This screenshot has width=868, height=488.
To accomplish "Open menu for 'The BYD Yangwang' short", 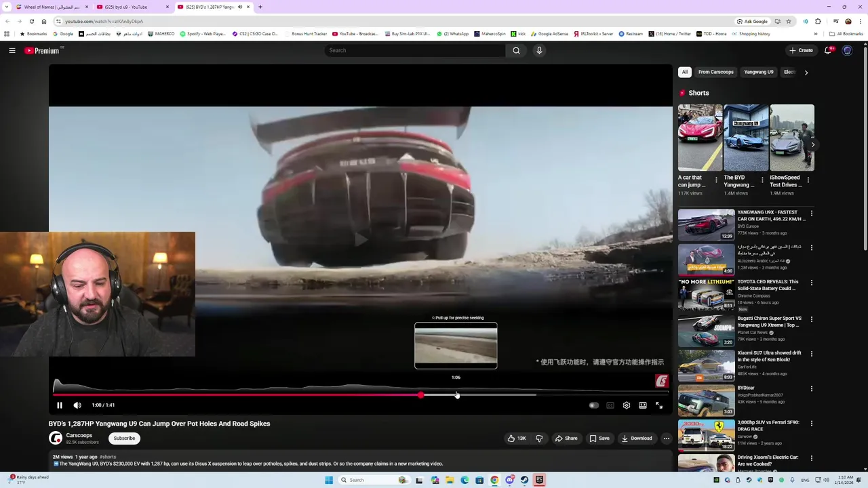I will click(762, 180).
